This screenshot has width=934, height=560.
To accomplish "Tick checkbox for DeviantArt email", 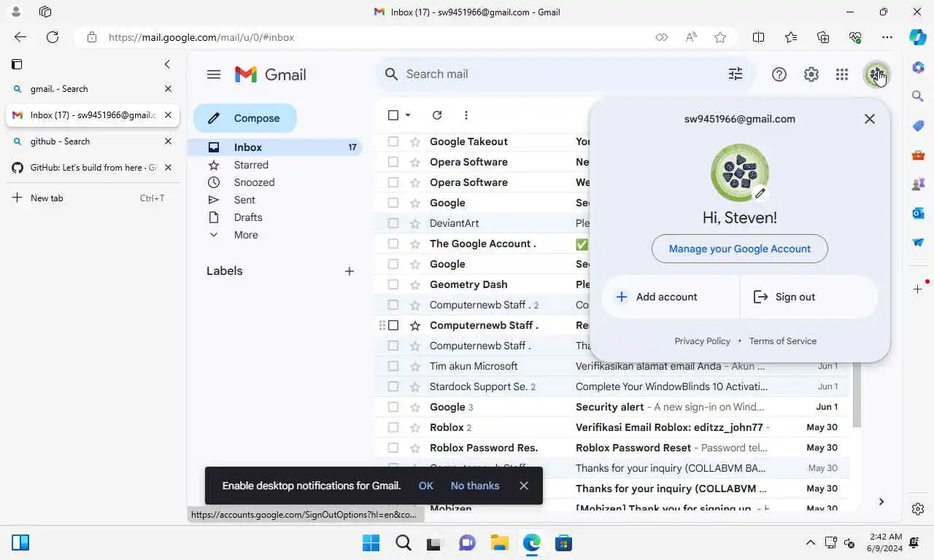I will pos(393,223).
